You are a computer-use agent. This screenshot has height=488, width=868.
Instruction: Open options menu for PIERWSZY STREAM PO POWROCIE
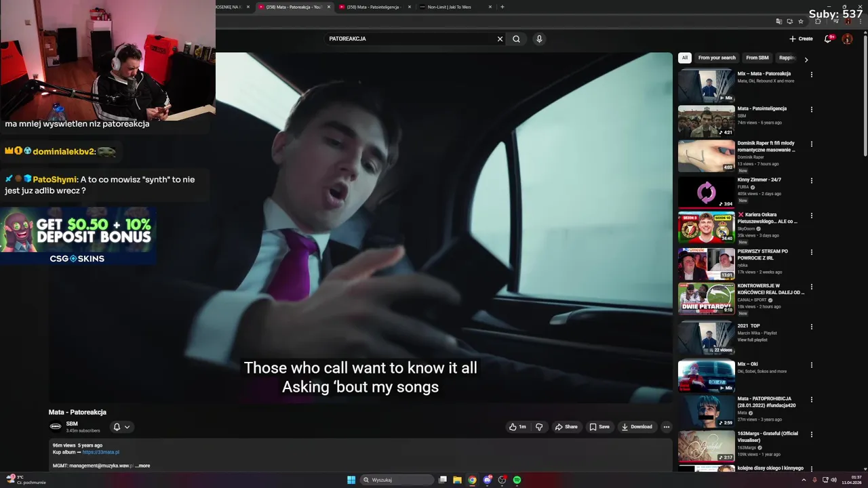click(x=812, y=252)
